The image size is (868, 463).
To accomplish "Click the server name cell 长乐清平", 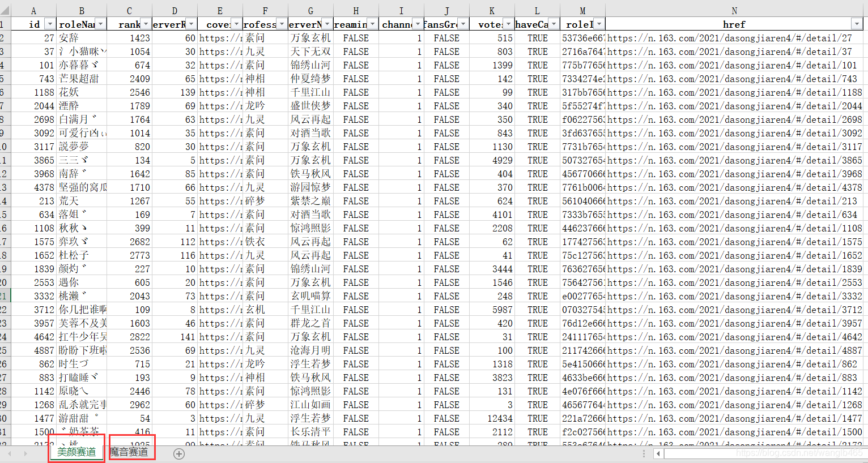I will [x=310, y=432].
